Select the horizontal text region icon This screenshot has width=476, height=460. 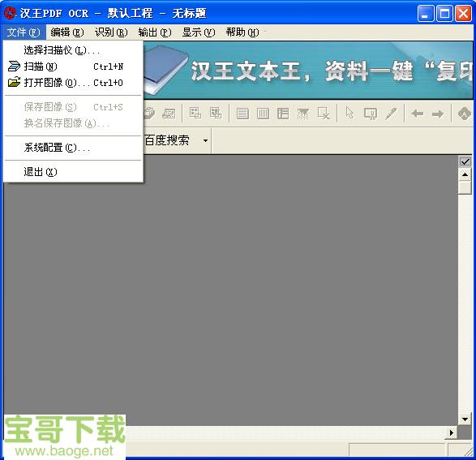pyautogui.click(x=242, y=114)
